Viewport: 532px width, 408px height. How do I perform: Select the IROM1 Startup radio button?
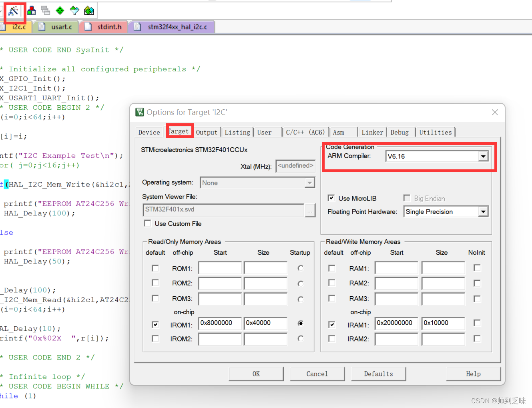click(x=301, y=323)
